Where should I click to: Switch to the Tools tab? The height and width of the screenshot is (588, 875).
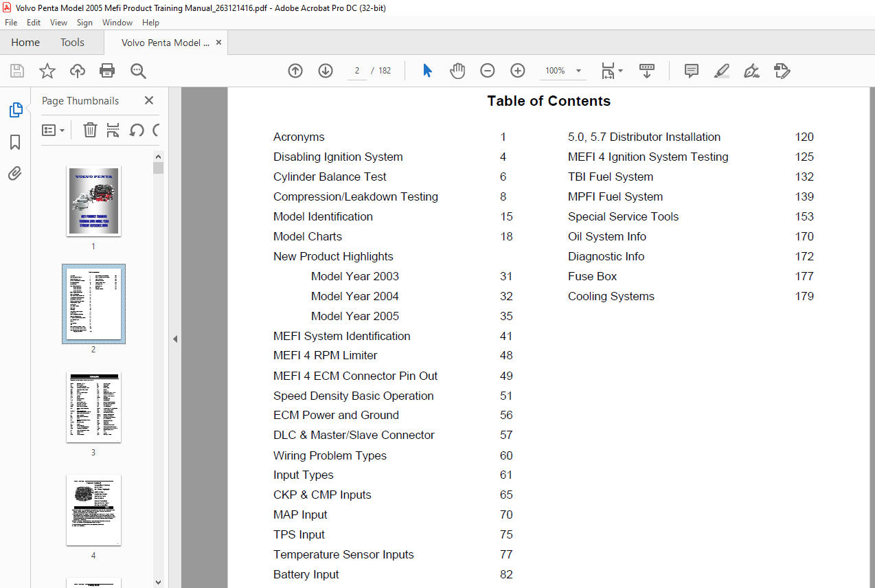tap(72, 43)
